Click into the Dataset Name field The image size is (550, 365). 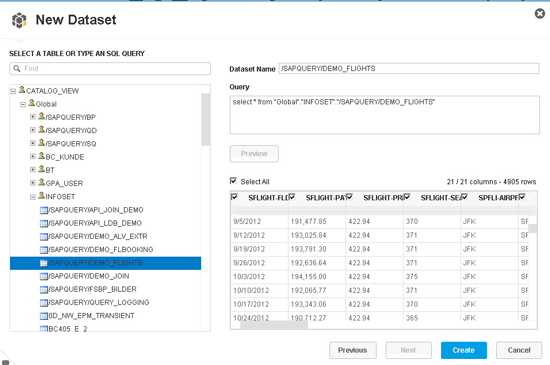[409, 68]
